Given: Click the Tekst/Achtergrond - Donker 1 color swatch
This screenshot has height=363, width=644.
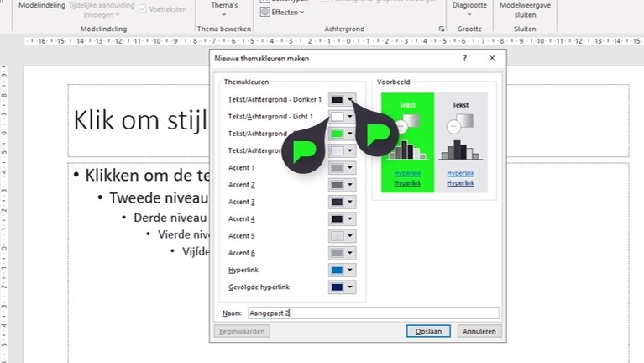Looking at the screenshot, I should (338, 99).
